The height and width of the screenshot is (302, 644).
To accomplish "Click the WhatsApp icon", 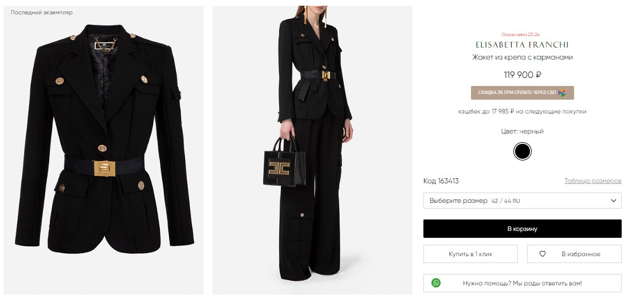I will [437, 283].
